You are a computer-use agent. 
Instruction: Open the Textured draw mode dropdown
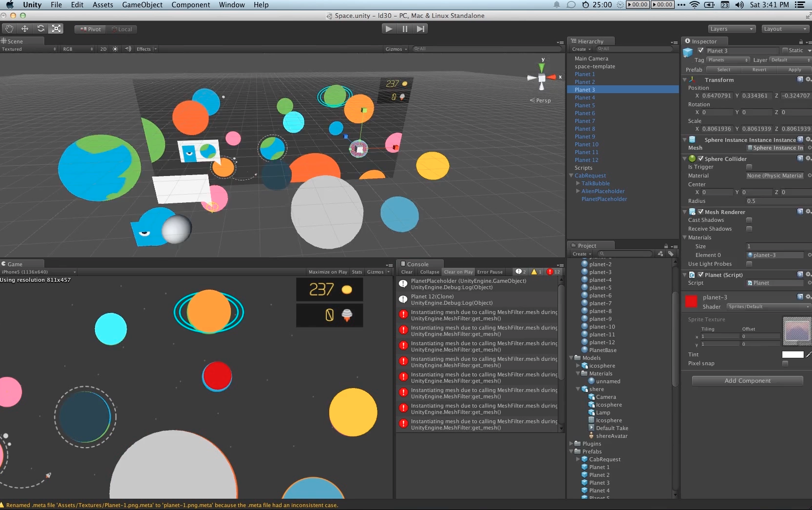[x=29, y=49]
